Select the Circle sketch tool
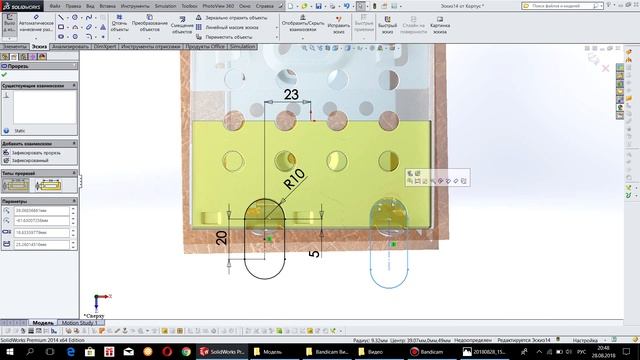This screenshot has width=640, height=360. (75, 18)
